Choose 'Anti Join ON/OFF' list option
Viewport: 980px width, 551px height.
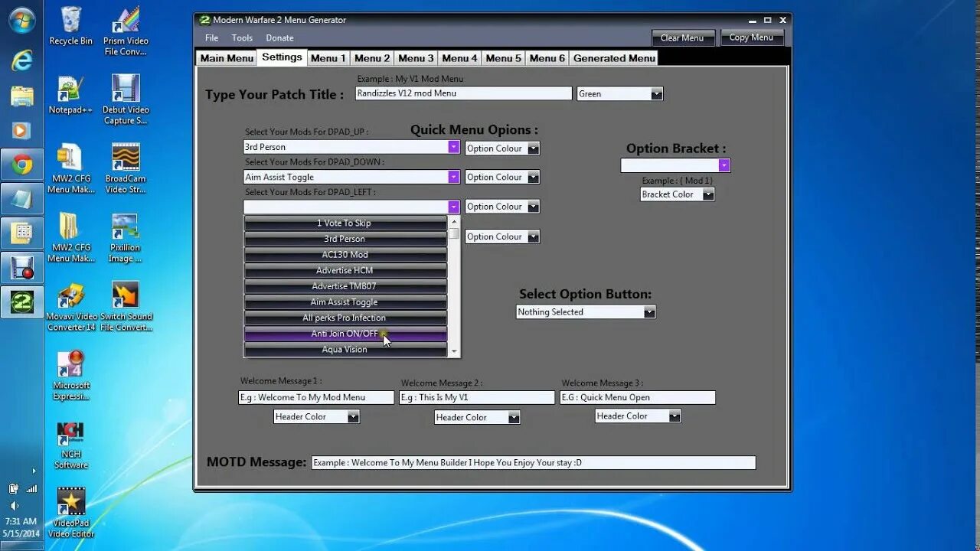pos(345,334)
